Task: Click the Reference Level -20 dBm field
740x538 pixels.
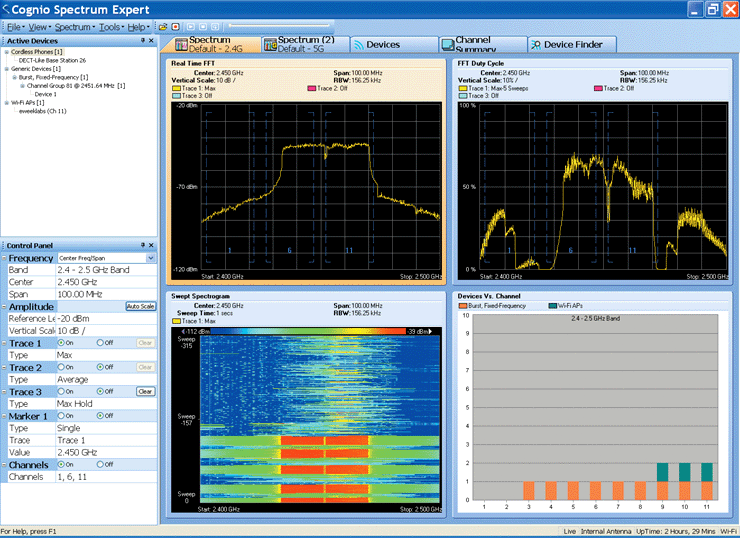Action: tap(106, 319)
